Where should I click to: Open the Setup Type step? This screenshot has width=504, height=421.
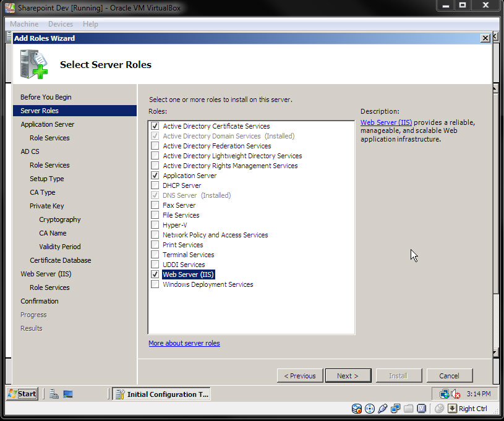coord(46,179)
